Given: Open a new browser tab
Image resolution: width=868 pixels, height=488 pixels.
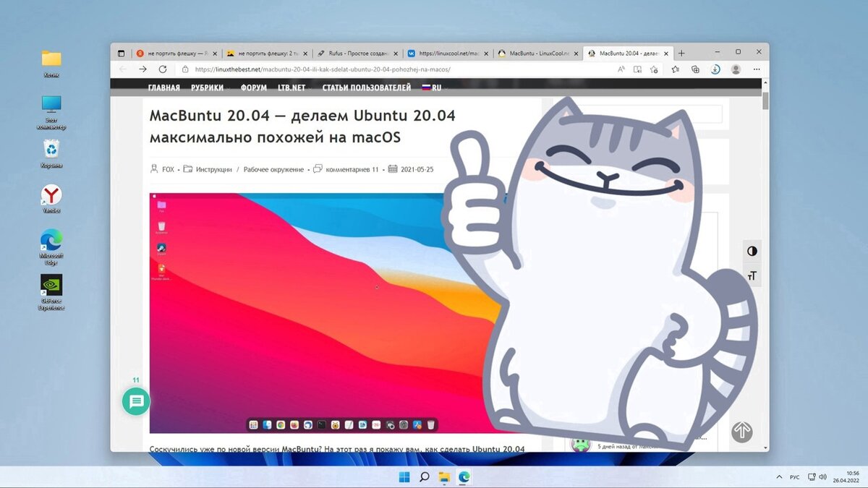Looking at the screenshot, I should (x=681, y=53).
